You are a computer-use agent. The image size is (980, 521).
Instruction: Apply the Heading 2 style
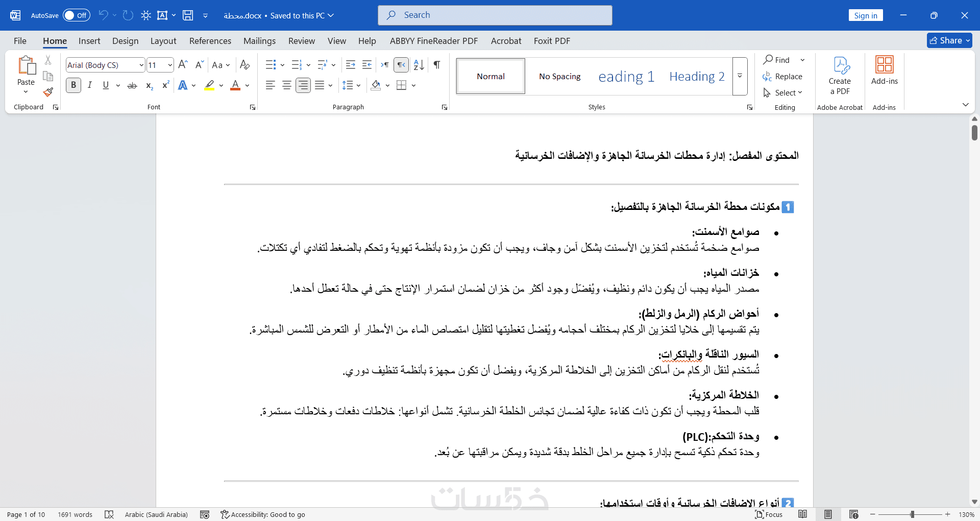[697, 76]
